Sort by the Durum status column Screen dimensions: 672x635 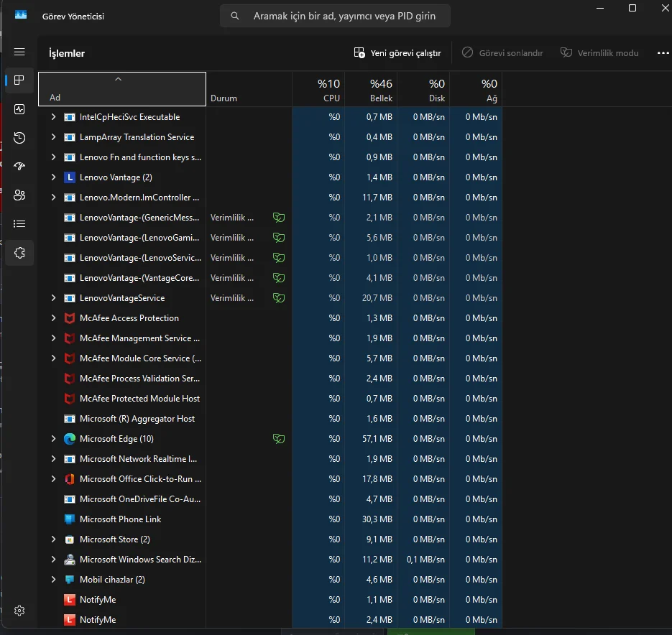click(x=249, y=89)
